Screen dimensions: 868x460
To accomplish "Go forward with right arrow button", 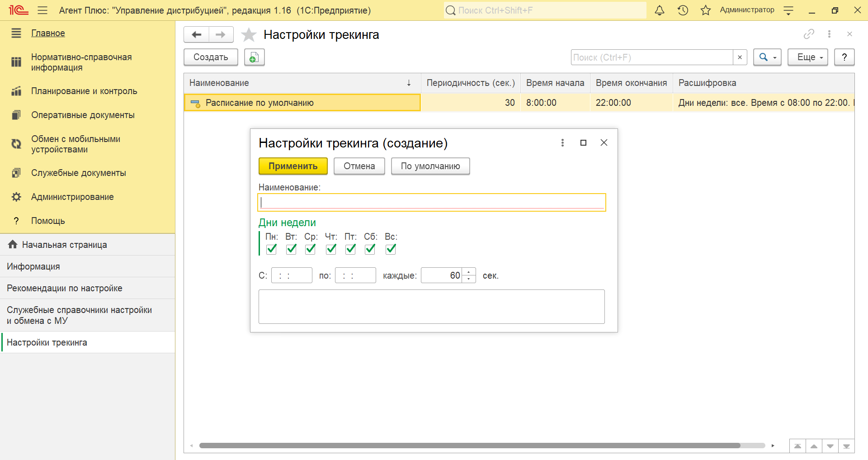I will tap(221, 35).
